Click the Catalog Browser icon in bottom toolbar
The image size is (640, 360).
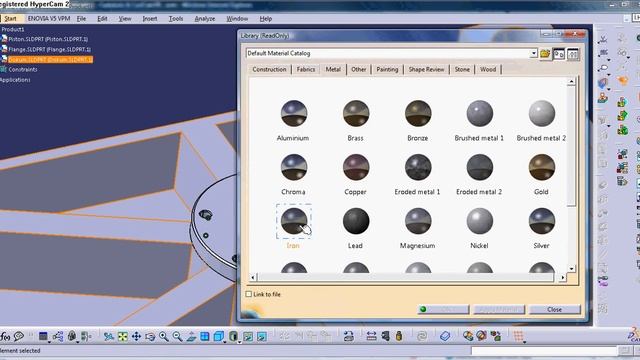click(445, 336)
